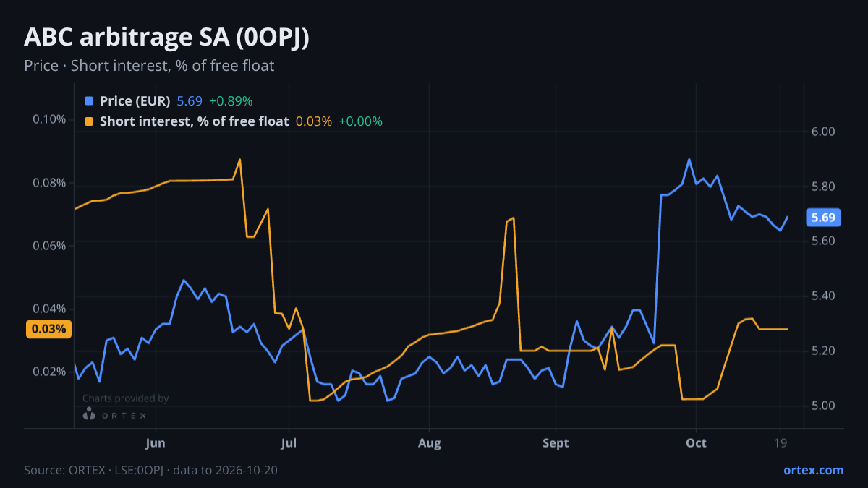
Task: Click the 5.60 right axis label
Action: [x=824, y=241]
